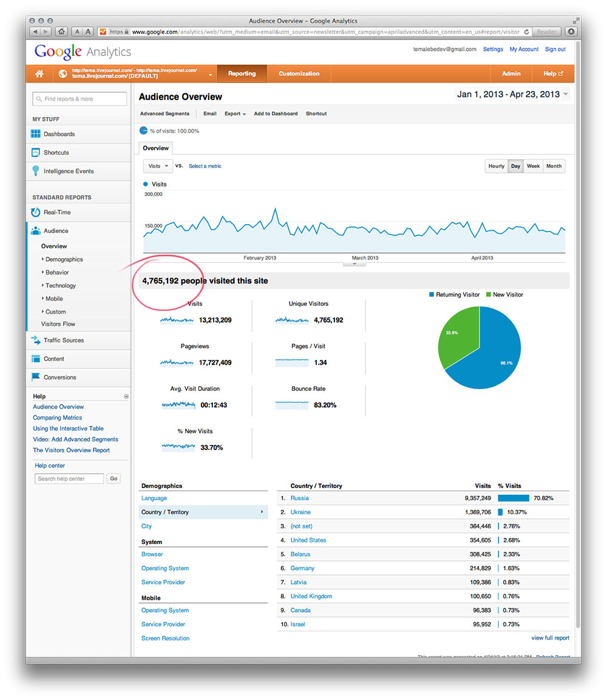Click the Reader button in address bar
The image size is (607, 700).
pyautogui.click(x=547, y=32)
